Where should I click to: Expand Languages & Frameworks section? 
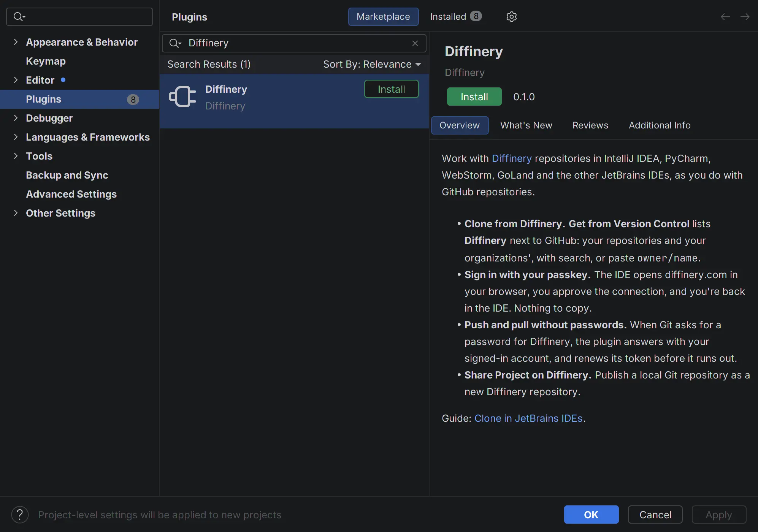coord(16,137)
